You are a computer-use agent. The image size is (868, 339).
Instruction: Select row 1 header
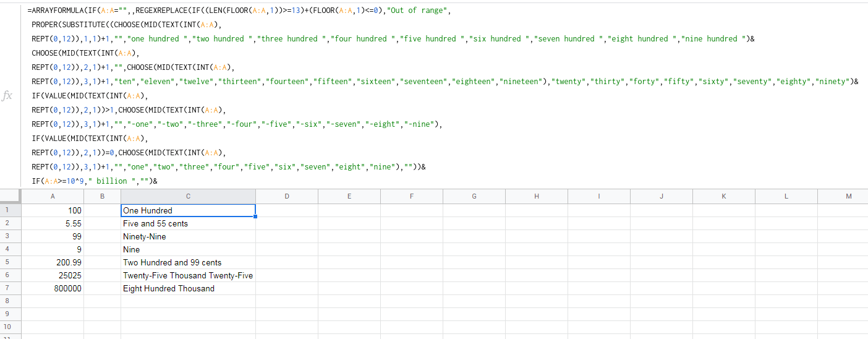click(11, 210)
